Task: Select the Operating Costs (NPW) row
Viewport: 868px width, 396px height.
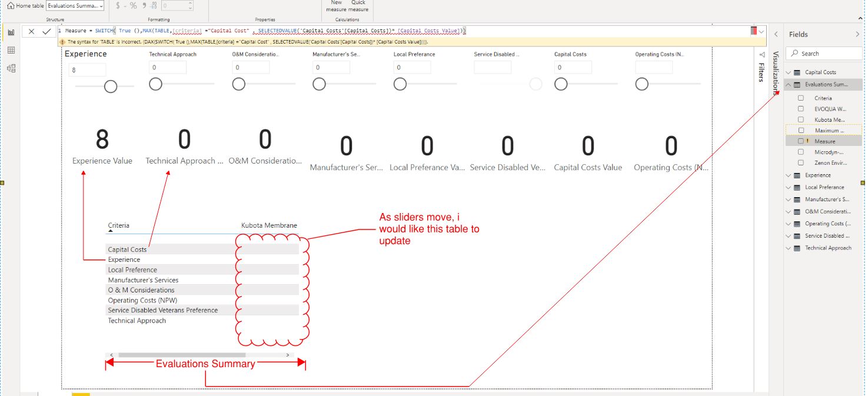Action: coord(202,300)
